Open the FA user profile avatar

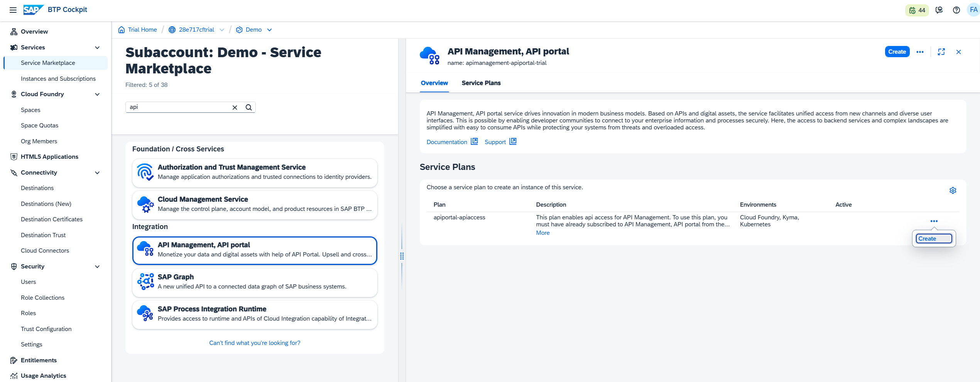tap(973, 10)
